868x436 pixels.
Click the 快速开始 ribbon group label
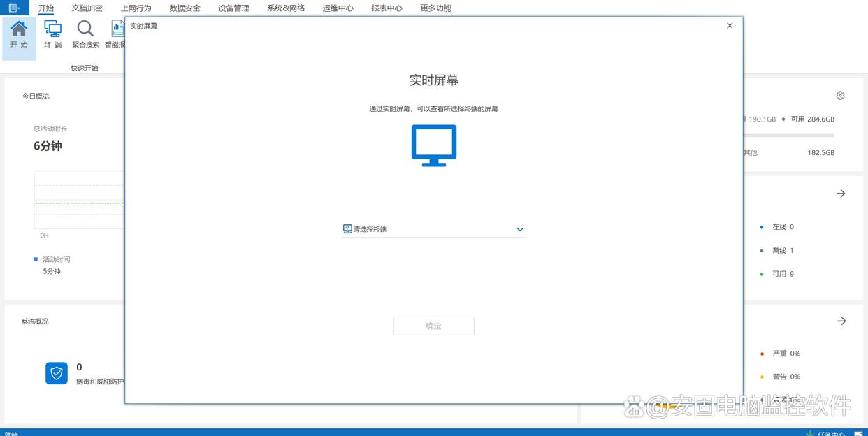click(x=85, y=68)
